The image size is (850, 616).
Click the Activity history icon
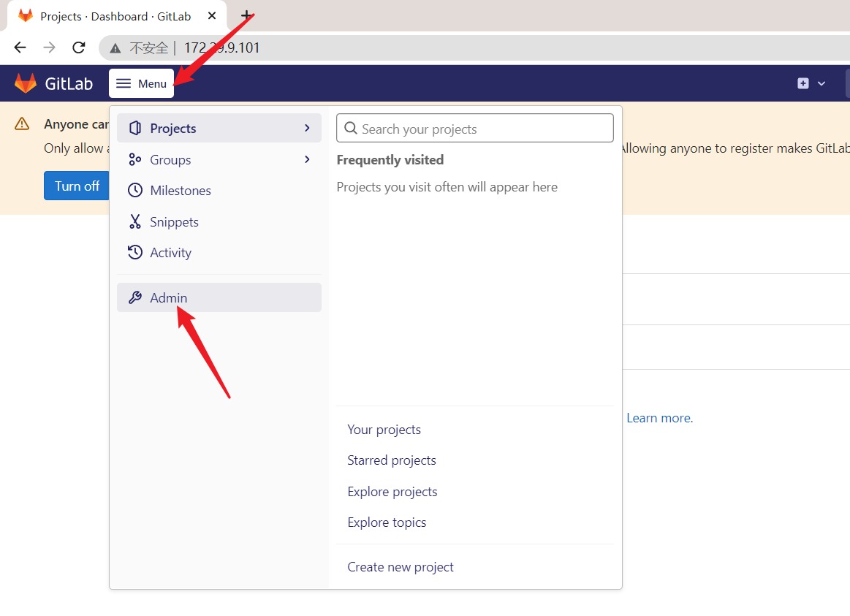(x=135, y=253)
